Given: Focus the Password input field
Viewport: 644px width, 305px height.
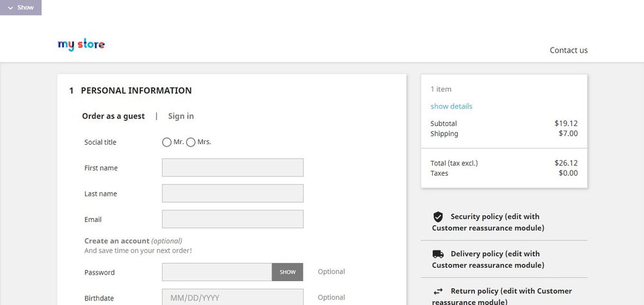Looking at the screenshot, I should (x=217, y=272).
